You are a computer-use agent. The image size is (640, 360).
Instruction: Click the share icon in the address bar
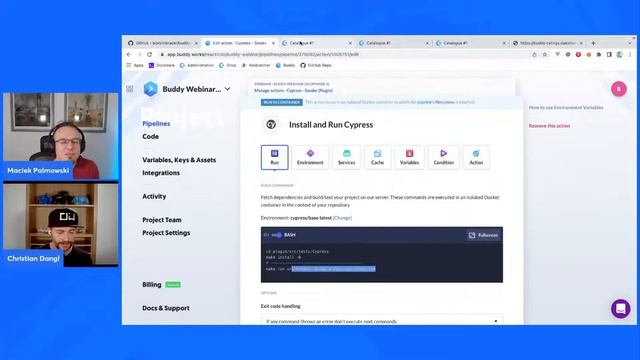[534, 54]
